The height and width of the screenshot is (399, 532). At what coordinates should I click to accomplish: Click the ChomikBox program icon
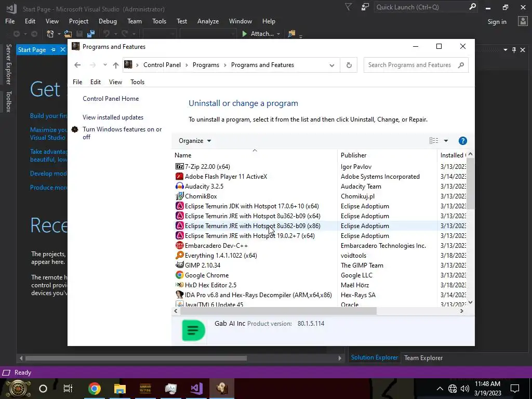(x=179, y=196)
